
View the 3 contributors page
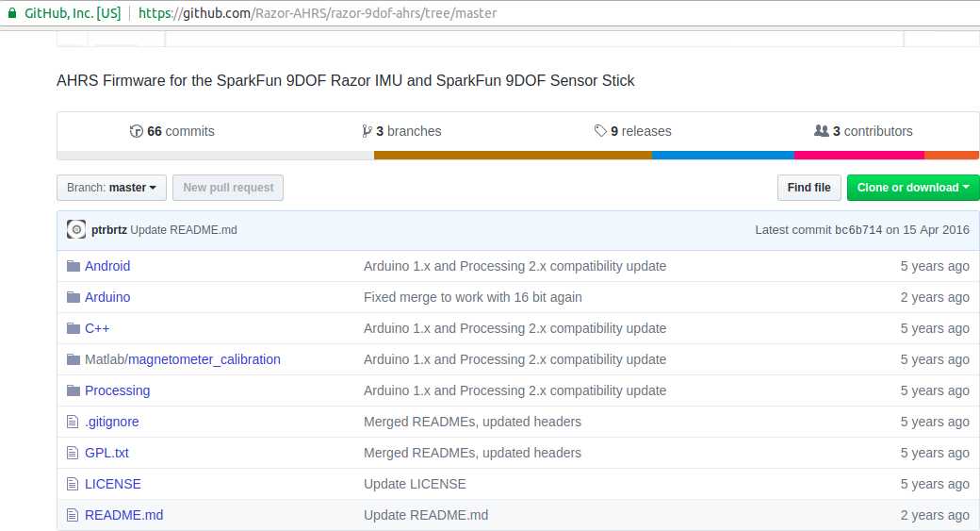point(863,131)
